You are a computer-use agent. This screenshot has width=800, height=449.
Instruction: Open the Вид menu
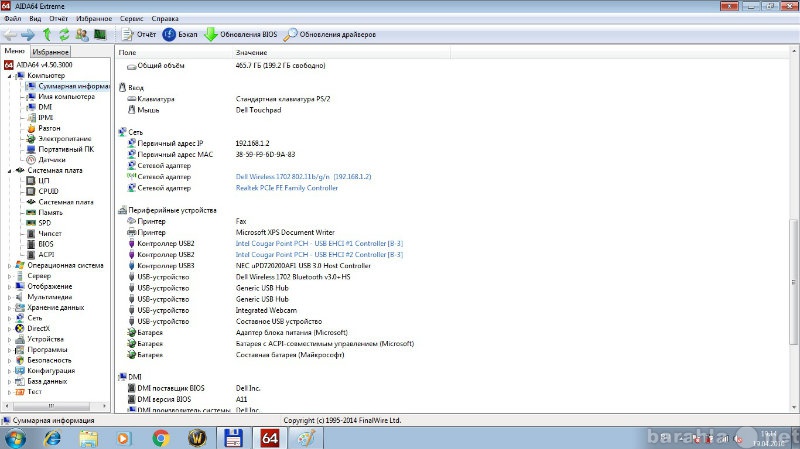(35, 18)
